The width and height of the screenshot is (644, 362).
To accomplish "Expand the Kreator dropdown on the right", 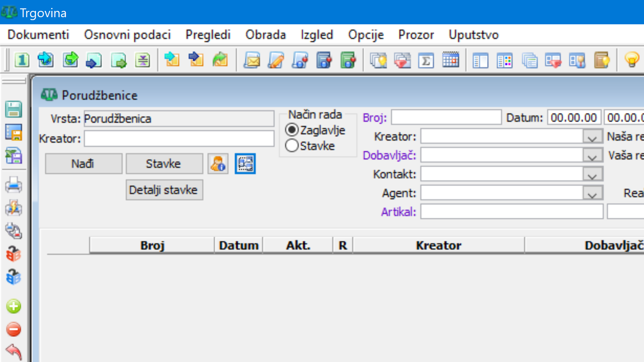I will (592, 137).
